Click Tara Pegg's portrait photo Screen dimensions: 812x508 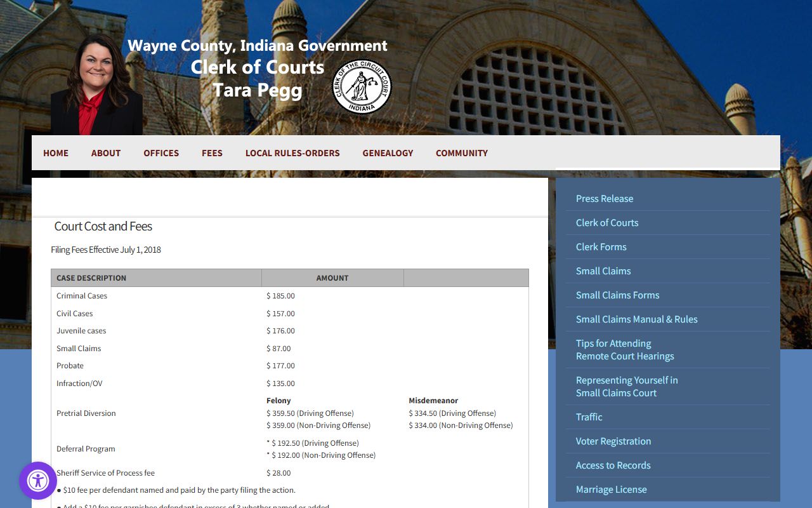coord(97,84)
